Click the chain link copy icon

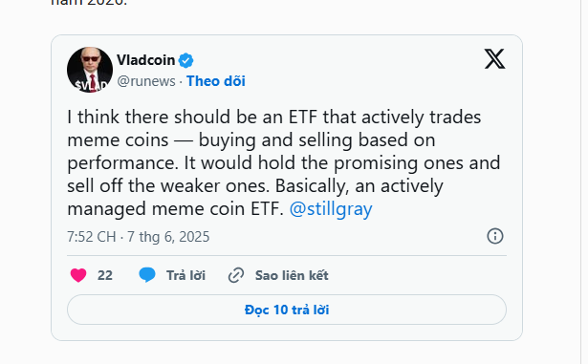point(236,275)
